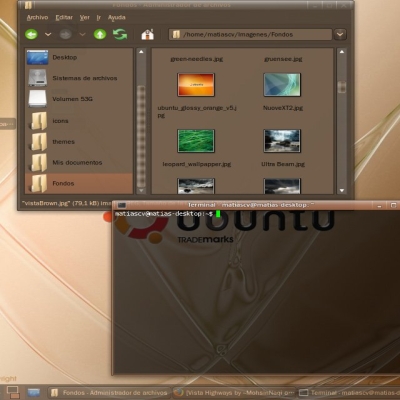Click the side pane scrollbar down arrow
This screenshot has height=400, width=400.
[x=141, y=190]
